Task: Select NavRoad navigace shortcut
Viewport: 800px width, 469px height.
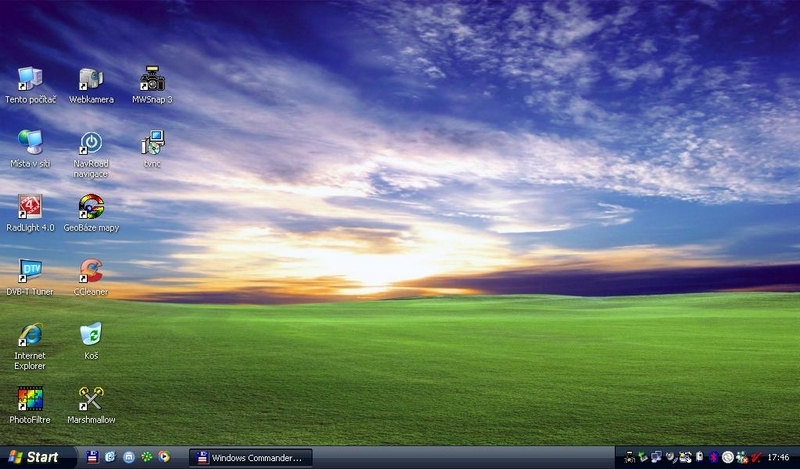Action: coord(91,144)
